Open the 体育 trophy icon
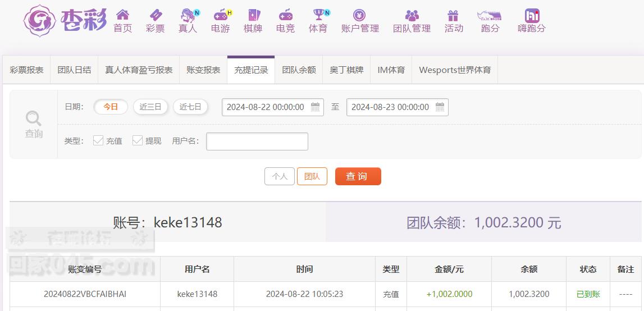Viewport: 644px width, 311px height. [x=319, y=15]
